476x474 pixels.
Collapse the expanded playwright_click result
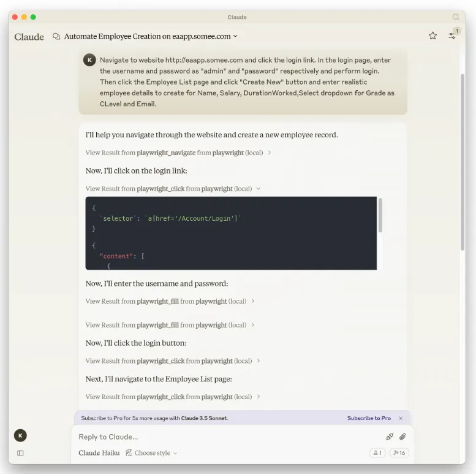click(173, 189)
